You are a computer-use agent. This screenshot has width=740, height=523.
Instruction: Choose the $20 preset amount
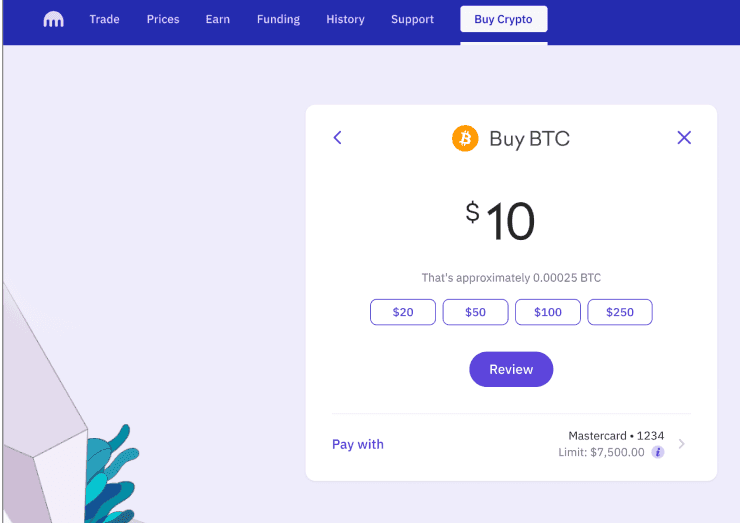tap(403, 312)
